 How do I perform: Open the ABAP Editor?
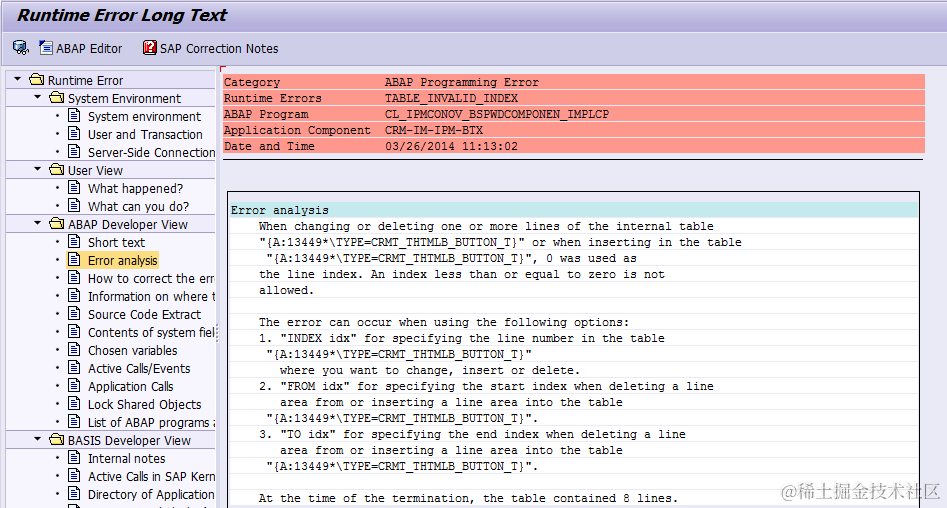[x=80, y=48]
